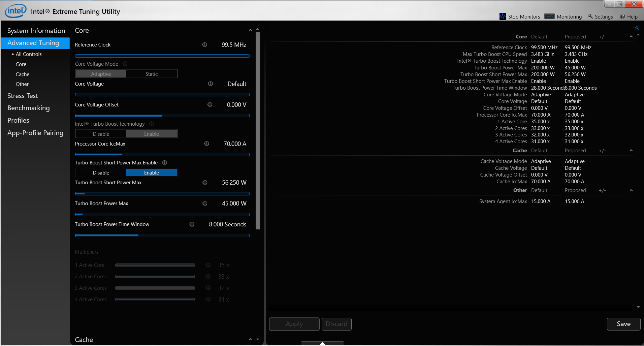Viewport: 644px width, 346px height.
Task: Select Core under Advanced Tuning
Action: pos(21,64)
